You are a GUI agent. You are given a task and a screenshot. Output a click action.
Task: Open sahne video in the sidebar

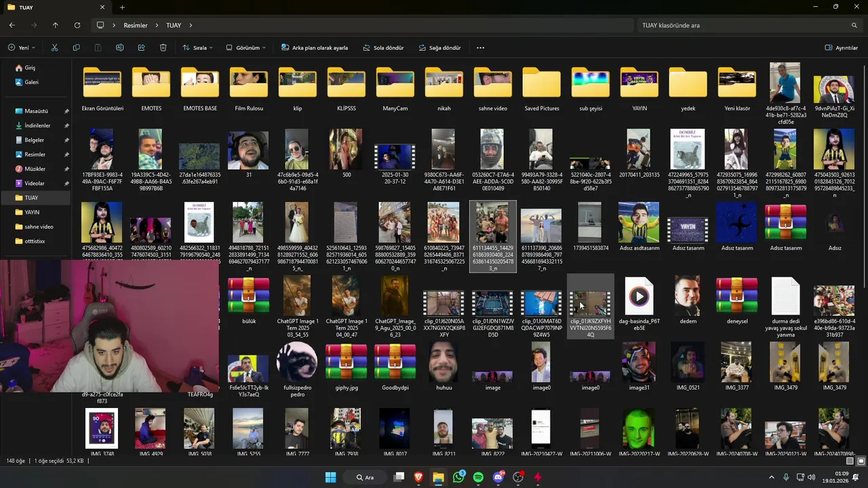click(x=38, y=226)
